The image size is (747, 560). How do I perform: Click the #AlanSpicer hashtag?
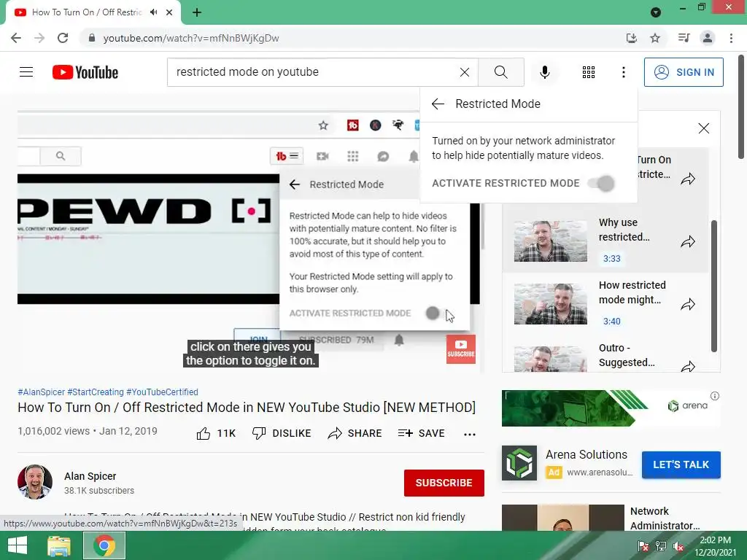point(42,392)
